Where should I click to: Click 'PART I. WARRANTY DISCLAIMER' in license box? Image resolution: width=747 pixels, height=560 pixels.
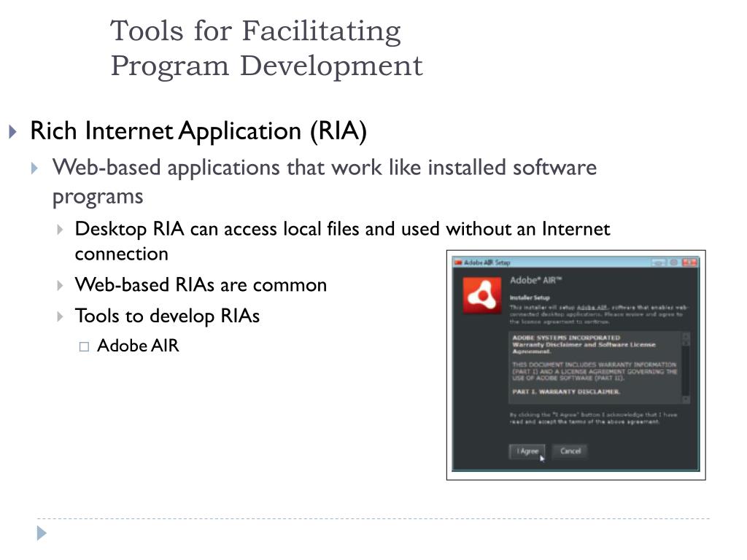pyautogui.click(x=566, y=392)
